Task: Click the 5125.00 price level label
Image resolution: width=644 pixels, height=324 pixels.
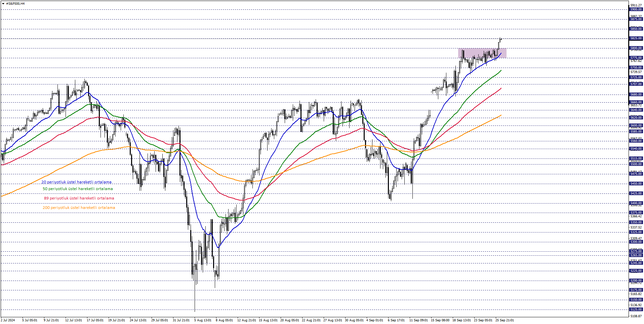Action: point(636,310)
